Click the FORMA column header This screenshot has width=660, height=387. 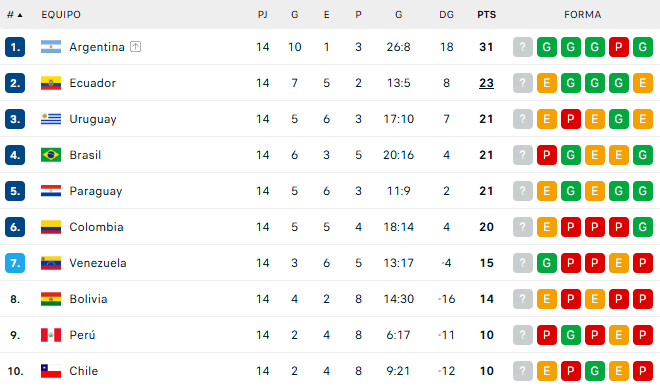(x=583, y=15)
